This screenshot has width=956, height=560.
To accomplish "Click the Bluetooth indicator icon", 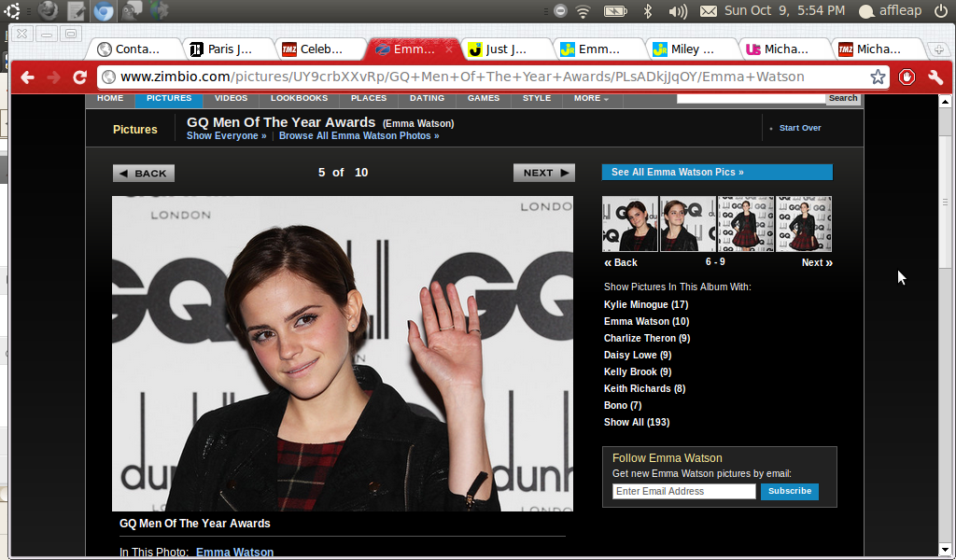I will tap(648, 11).
